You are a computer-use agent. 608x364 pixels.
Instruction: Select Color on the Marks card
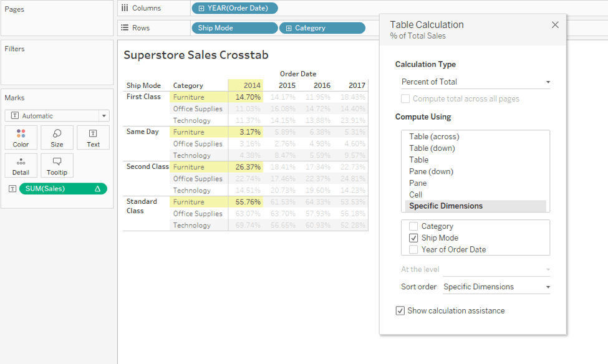point(21,137)
